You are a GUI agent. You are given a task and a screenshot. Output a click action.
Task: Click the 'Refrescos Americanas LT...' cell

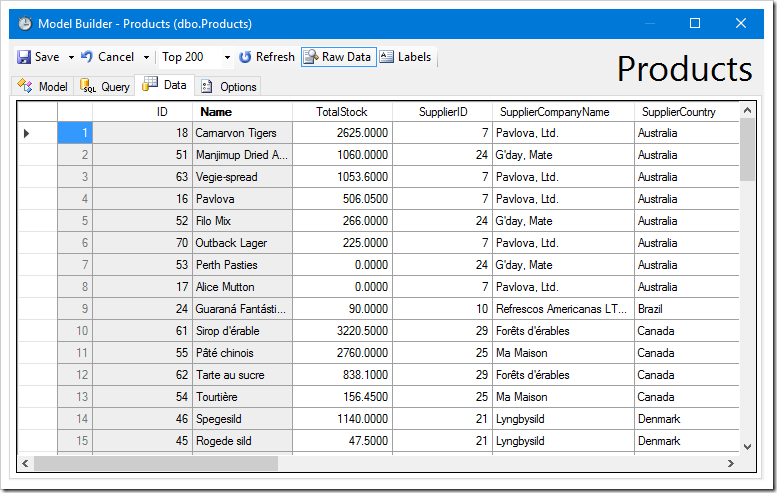click(563, 309)
